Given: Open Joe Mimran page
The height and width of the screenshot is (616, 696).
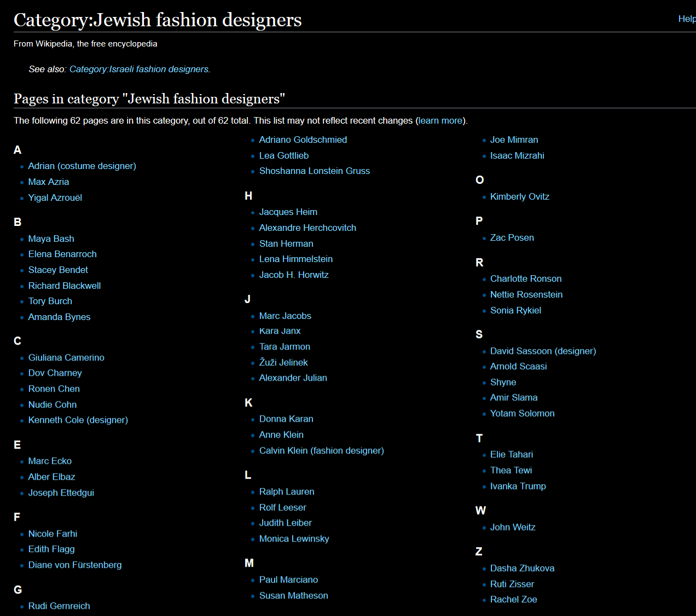Looking at the screenshot, I should click(514, 140).
